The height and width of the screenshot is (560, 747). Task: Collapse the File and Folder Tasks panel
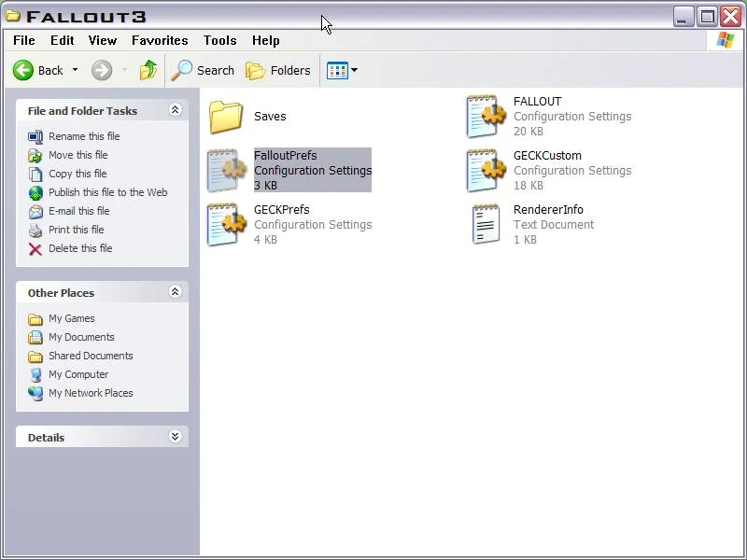pyautogui.click(x=175, y=110)
